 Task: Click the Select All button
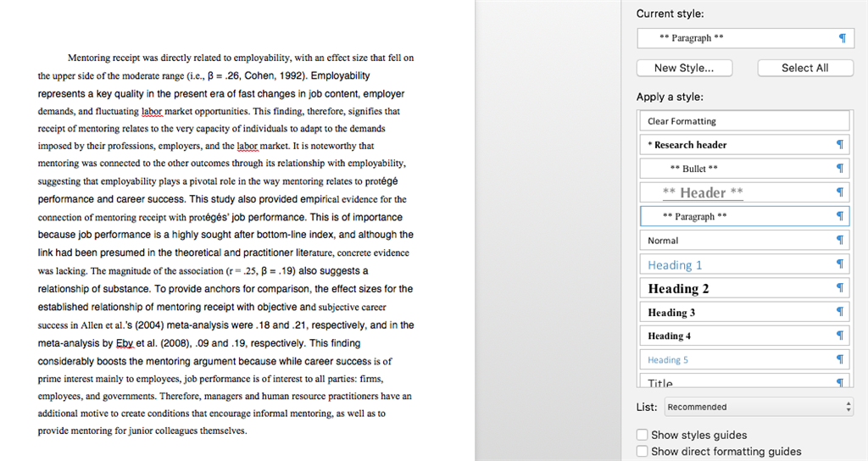tap(805, 68)
